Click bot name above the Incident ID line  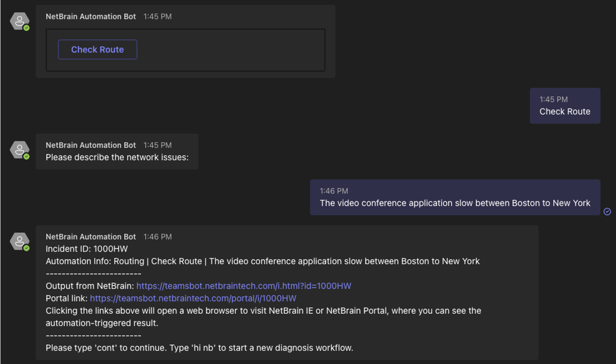(90, 237)
